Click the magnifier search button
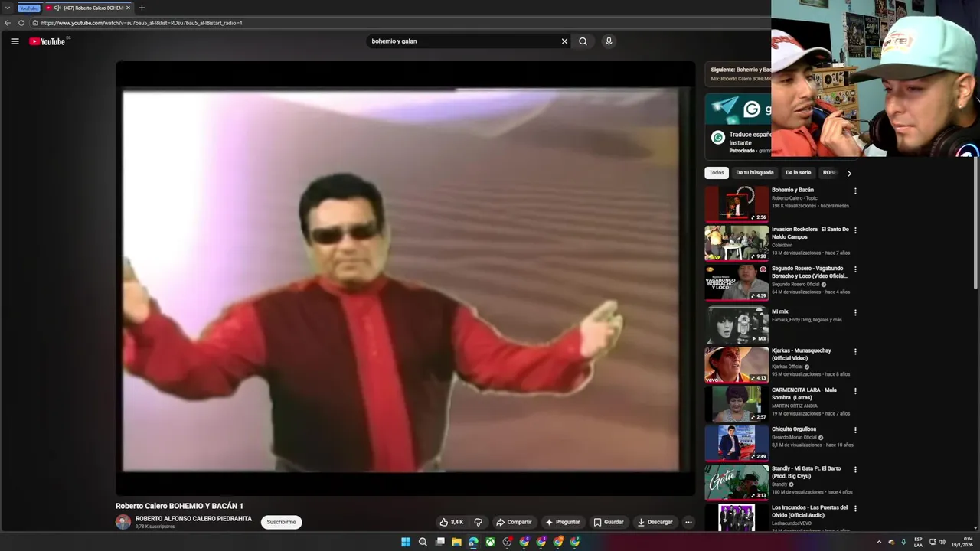Screen dimensions: 980x551 [583, 41]
